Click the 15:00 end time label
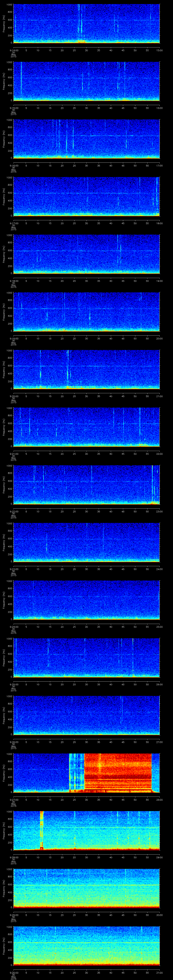The height and width of the screenshot is (980, 173). [x=160, y=50]
